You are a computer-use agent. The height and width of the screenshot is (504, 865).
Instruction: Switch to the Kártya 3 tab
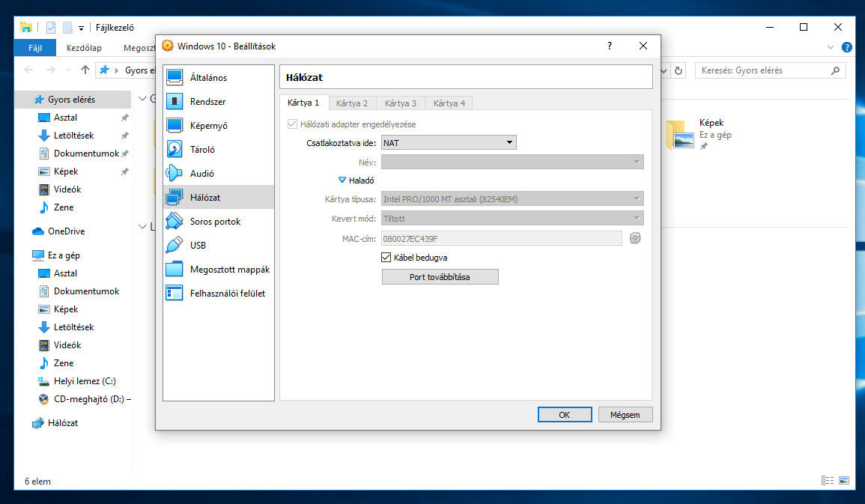pyautogui.click(x=401, y=103)
